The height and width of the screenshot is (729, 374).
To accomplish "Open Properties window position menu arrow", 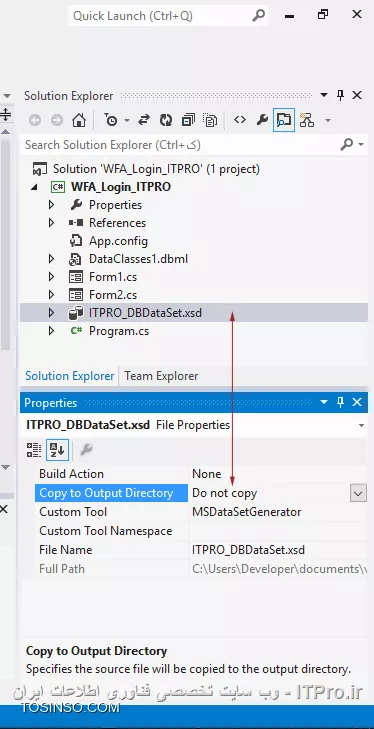I will click(x=324, y=402).
